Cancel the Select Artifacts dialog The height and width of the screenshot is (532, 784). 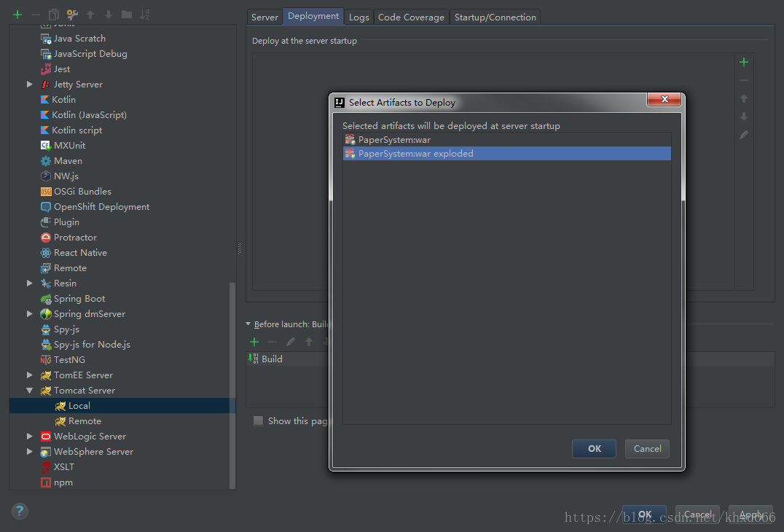(x=647, y=448)
